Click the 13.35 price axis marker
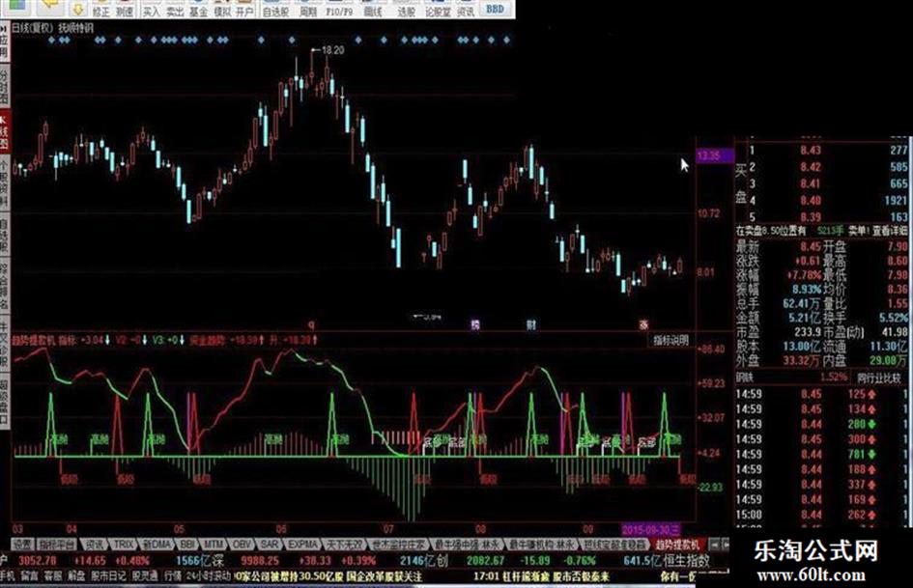This screenshot has height=588, width=913. pos(715,156)
